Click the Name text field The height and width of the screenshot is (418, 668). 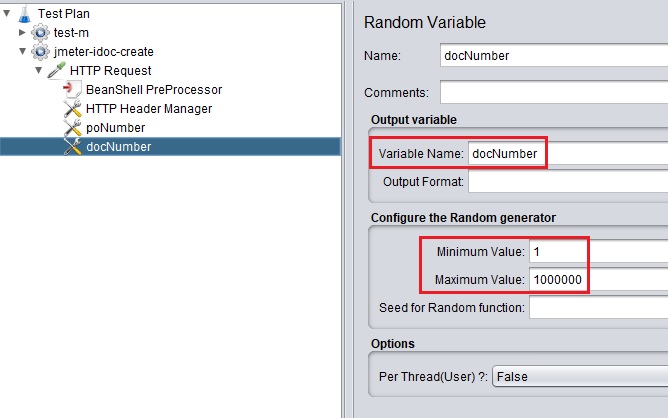(550, 57)
